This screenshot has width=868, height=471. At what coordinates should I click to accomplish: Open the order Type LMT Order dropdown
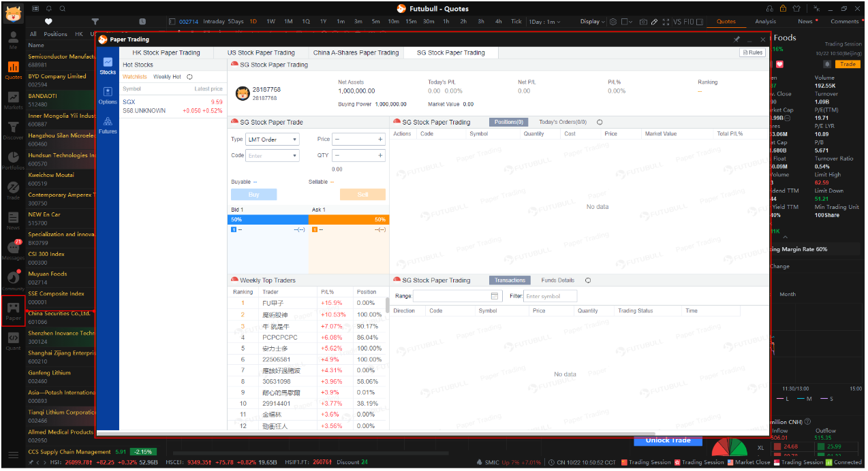[x=273, y=139]
